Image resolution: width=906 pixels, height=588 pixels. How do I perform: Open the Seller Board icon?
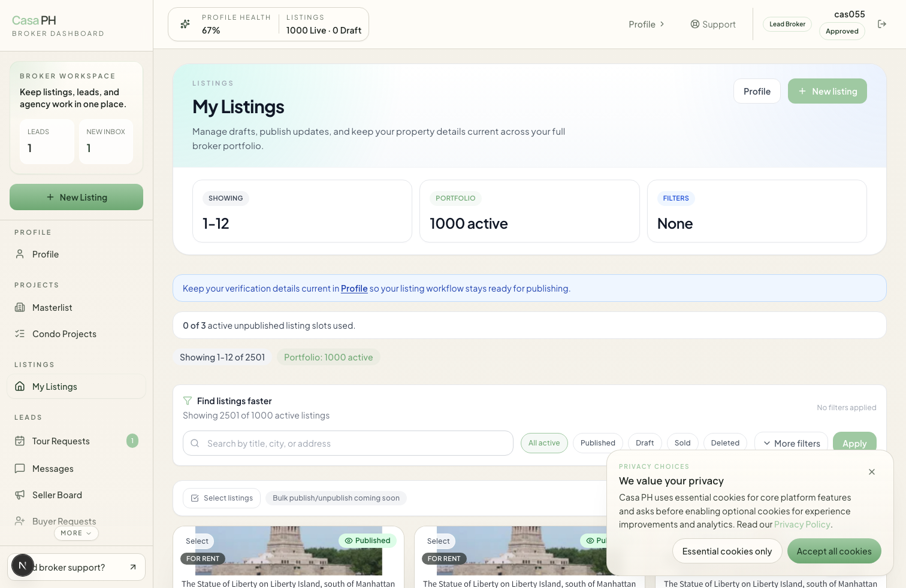(x=21, y=495)
